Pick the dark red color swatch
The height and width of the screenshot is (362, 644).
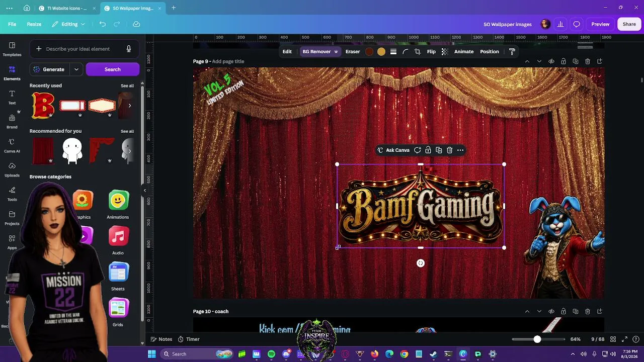(369, 52)
